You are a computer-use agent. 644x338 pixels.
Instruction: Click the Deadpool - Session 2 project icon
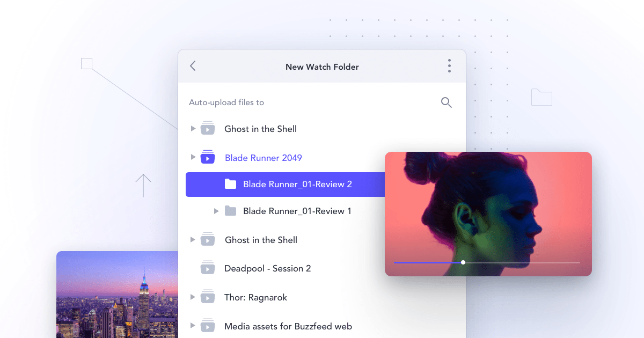click(x=207, y=268)
